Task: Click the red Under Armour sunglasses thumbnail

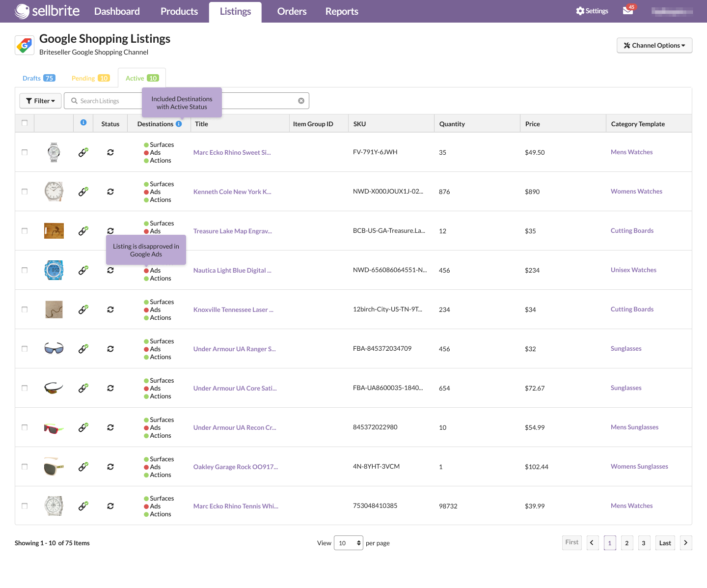Action: click(54, 428)
